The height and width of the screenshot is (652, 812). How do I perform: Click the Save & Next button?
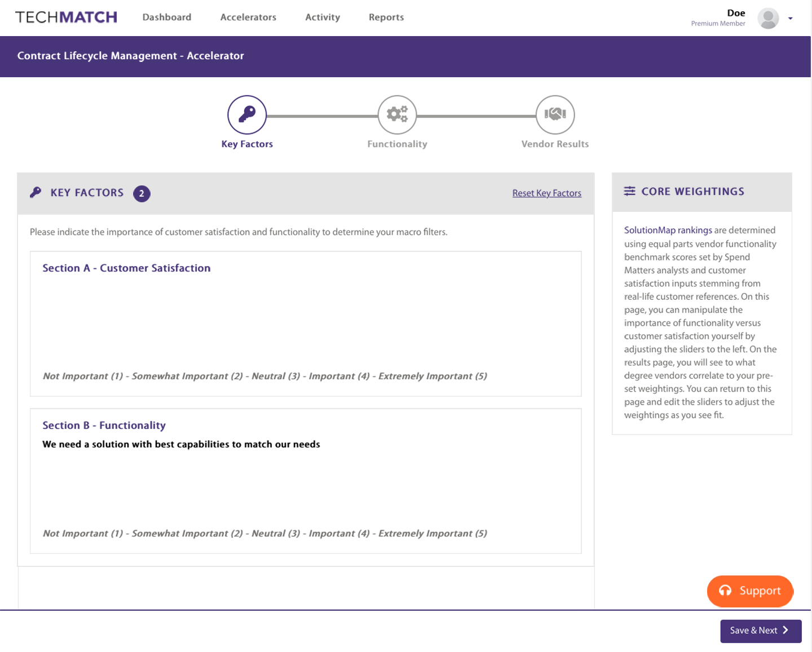point(761,631)
